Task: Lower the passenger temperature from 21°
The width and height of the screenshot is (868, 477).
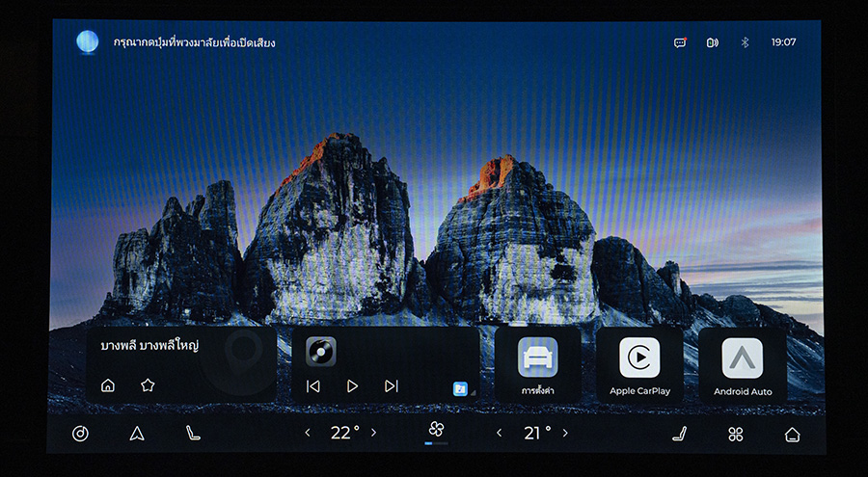Action: [x=499, y=433]
